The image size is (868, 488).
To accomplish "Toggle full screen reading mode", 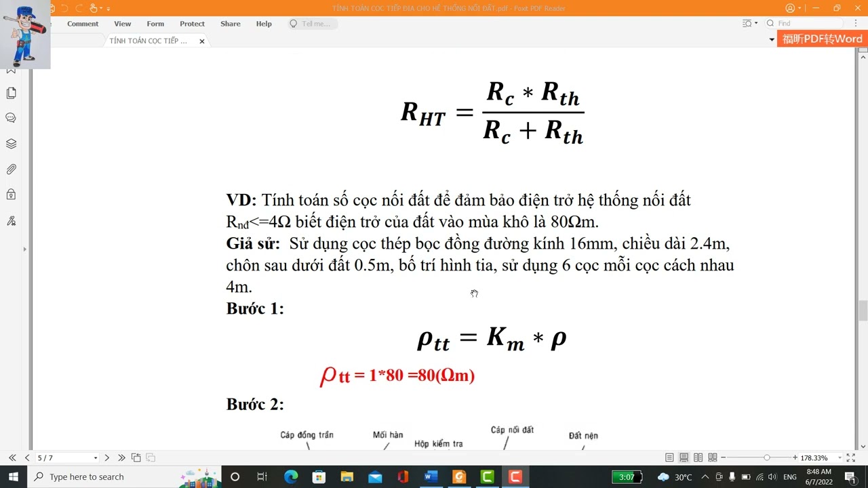I will click(x=850, y=457).
